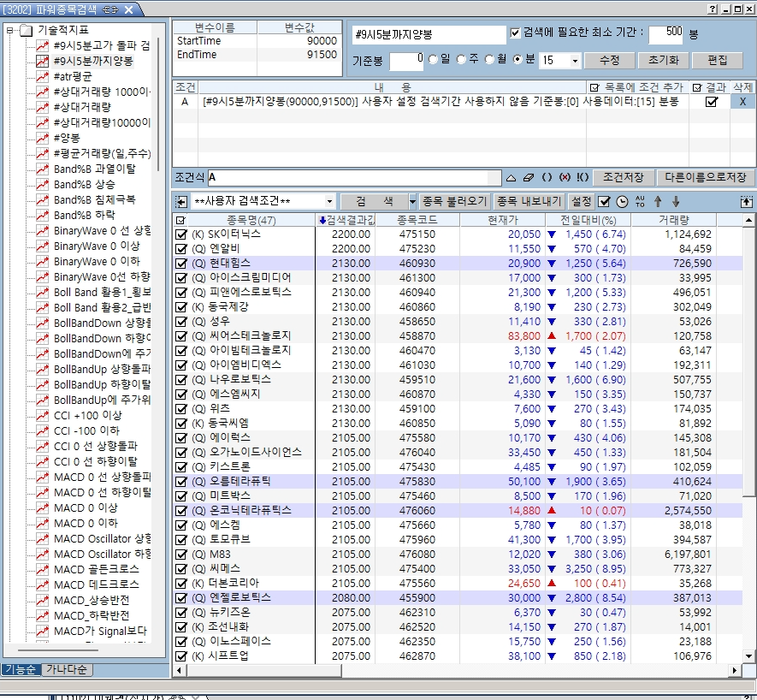The height and width of the screenshot is (700, 757).
Task: Delete condition A with the X button
Action: 742,102
